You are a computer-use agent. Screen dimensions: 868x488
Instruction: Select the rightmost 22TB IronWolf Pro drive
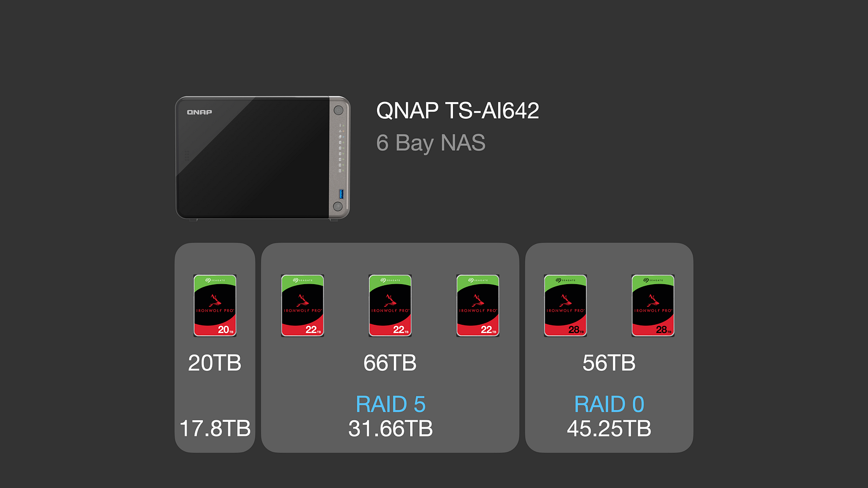[477, 306]
